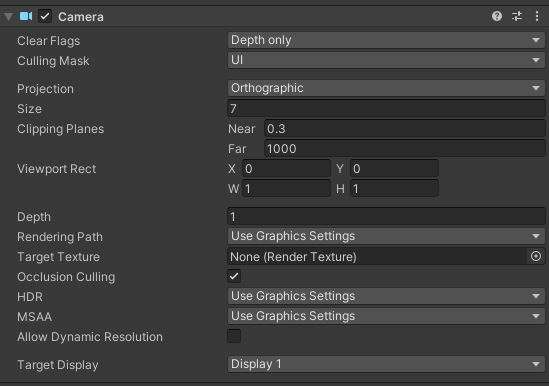Open MSAA dropdown

386,316
